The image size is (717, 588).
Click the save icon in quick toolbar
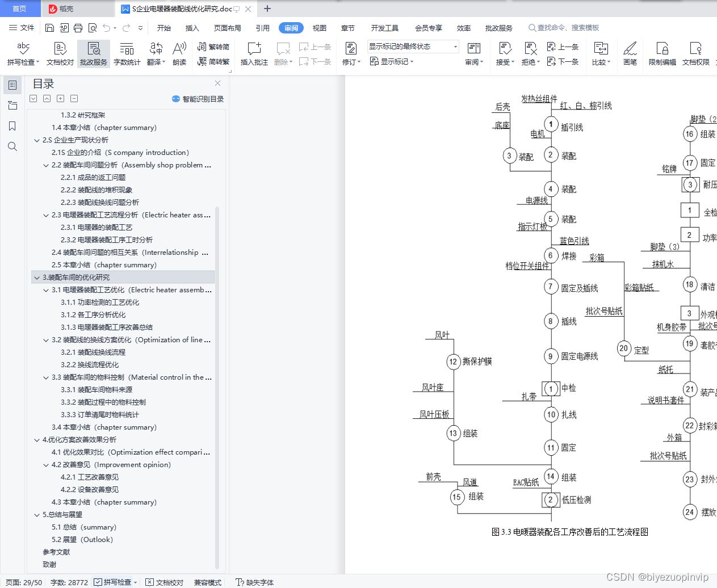49,28
